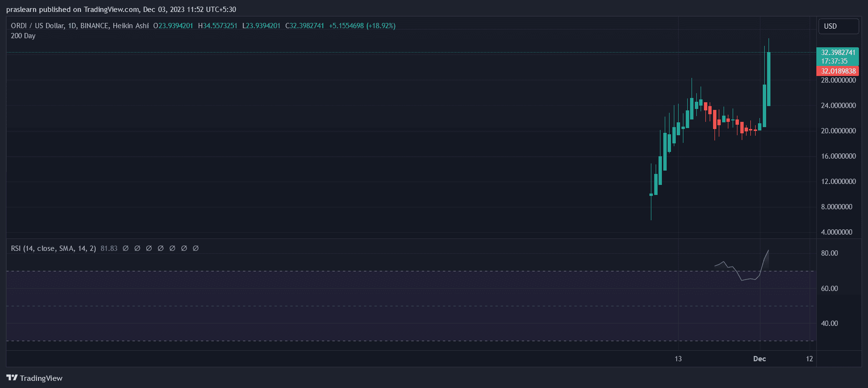
Task: Click the red 32.0189838 price label
Action: (x=837, y=71)
